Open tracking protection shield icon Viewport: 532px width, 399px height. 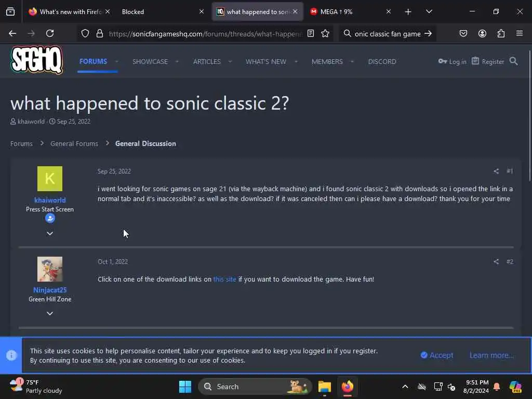click(85, 34)
